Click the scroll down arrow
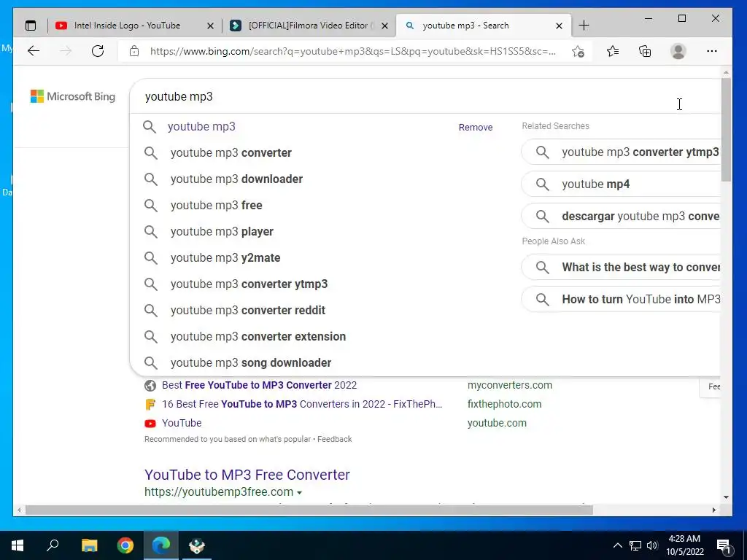Image resolution: width=747 pixels, height=560 pixels. point(726,497)
